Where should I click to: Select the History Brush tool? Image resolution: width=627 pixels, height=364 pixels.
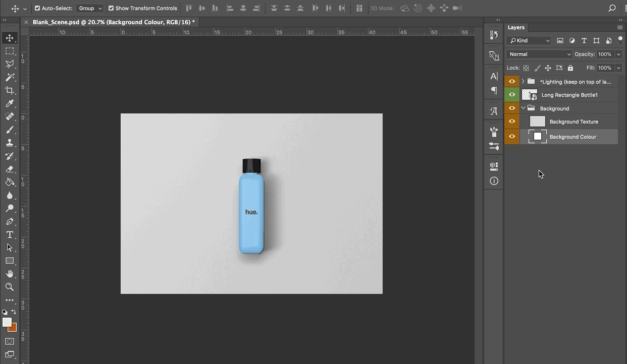(x=10, y=156)
